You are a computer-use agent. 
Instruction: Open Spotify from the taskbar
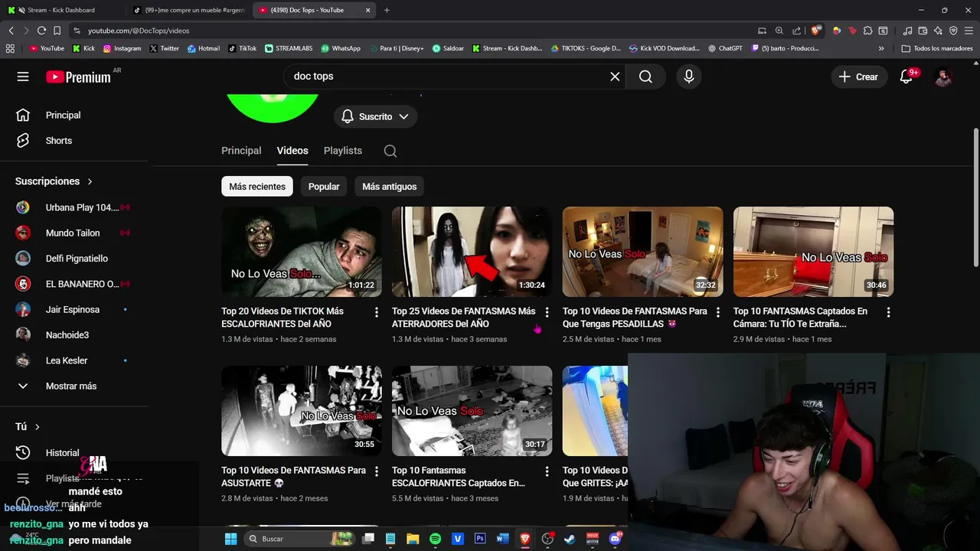pyautogui.click(x=435, y=539)
